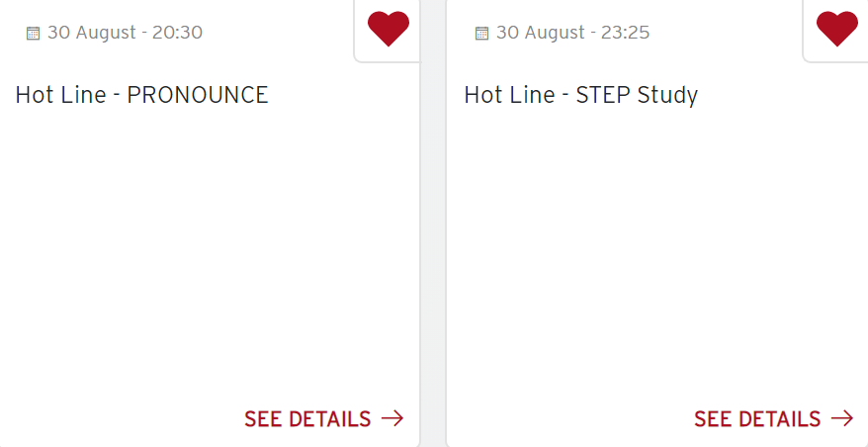Click the 23:25 time on the second card

pyautogui.click(x=625, y=33)
